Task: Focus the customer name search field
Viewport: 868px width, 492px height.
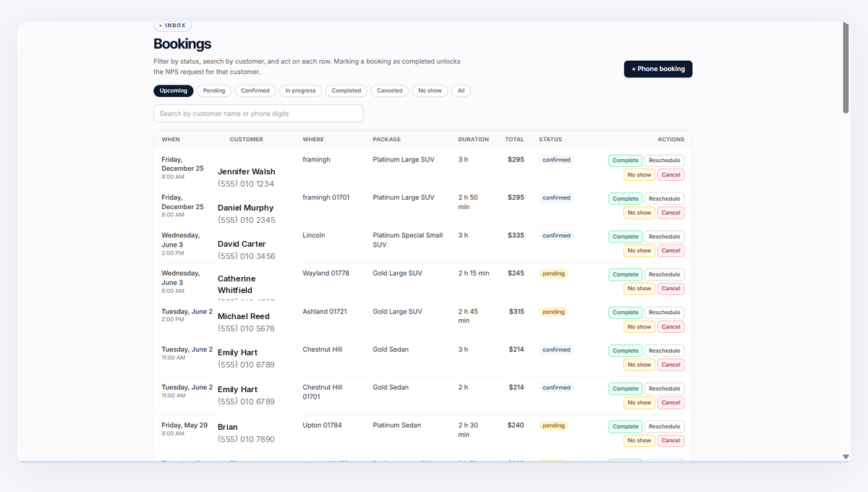Action: coord(258,114)
